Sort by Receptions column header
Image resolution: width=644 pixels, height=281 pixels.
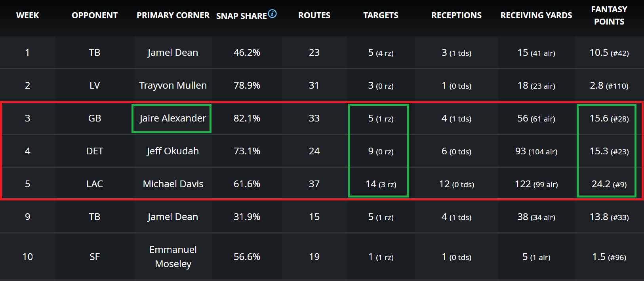pos(456,15)
